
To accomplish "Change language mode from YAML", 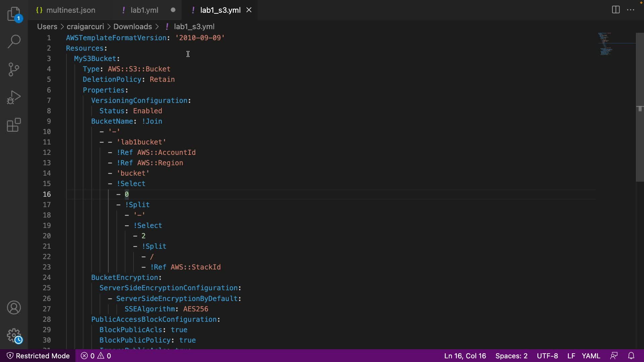I will click(591, 356).
